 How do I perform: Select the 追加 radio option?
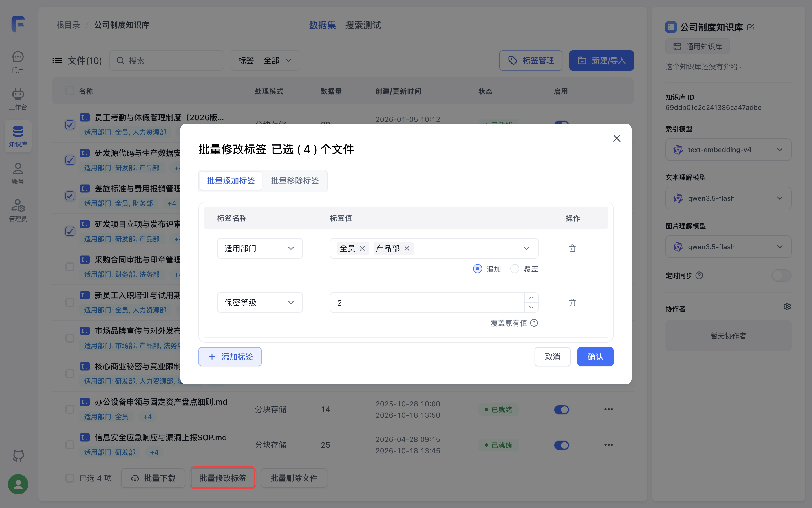[x=477, y=269]
